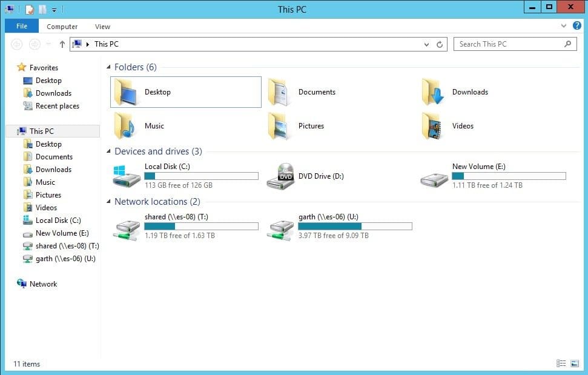Click the "1.11 TB free of 1.24 TB" text
This screenshot has height=375, width=588.
[x=487, y=185]
